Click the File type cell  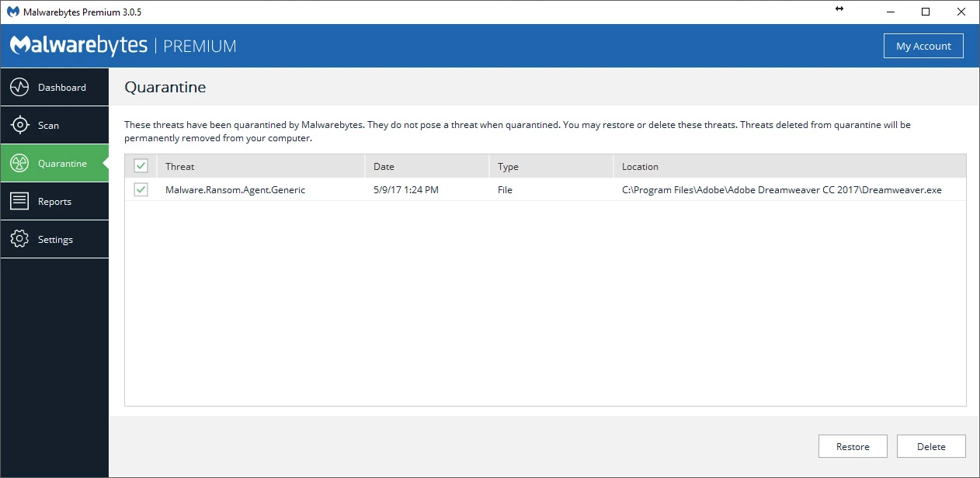pyautogui.click(x=505, y=189)
